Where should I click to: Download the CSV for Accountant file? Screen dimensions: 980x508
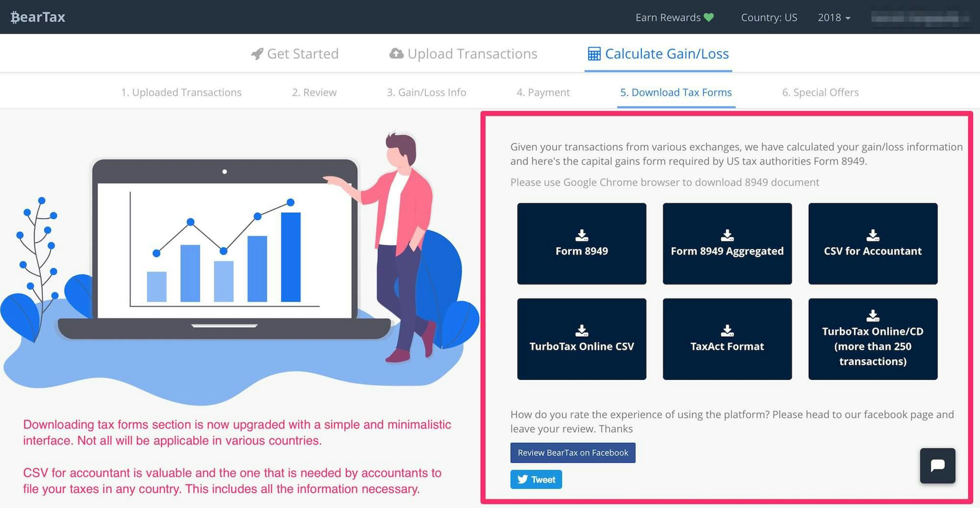(x=873, y=244)
